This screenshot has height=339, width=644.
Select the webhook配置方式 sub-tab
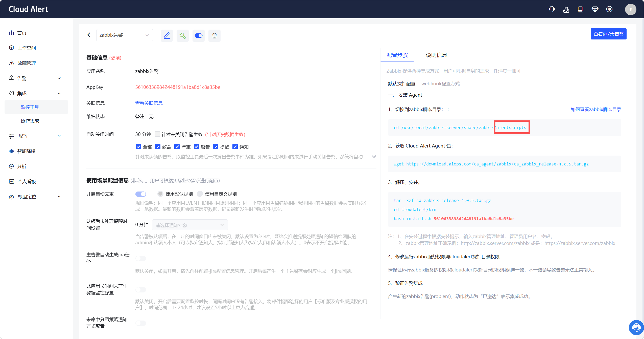[x=440, y=83]
